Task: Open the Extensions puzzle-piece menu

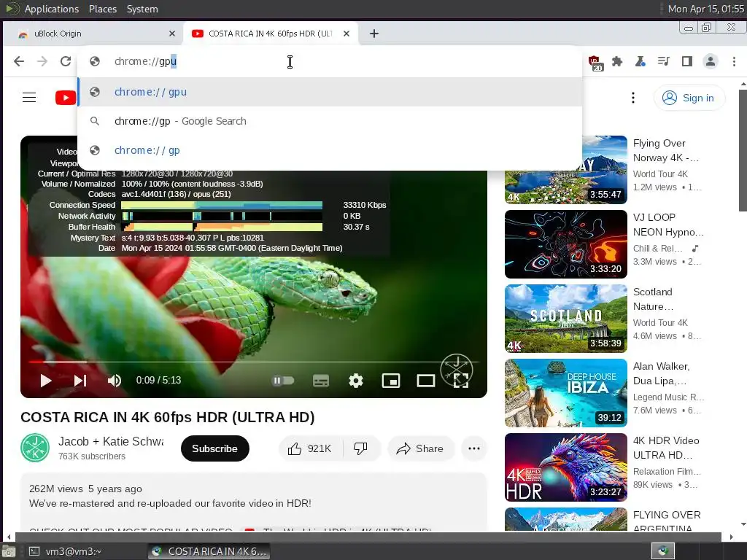Action: pyautogui.click(x=617, y=61)
